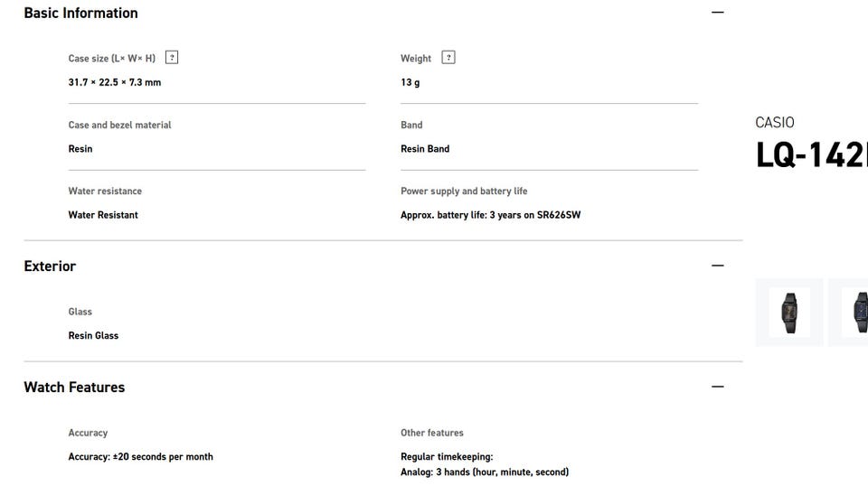Click the Basic Information heading
This screenshot has width=868, height=486.
click(x=80, y=13)
